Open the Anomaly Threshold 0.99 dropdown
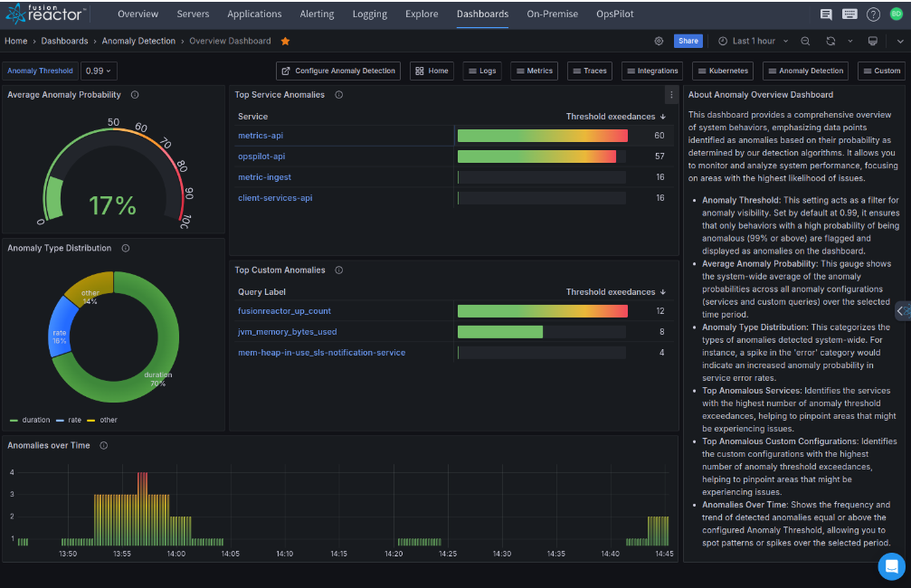The height and width of the screenshot is (588, 911). point(100,71)
